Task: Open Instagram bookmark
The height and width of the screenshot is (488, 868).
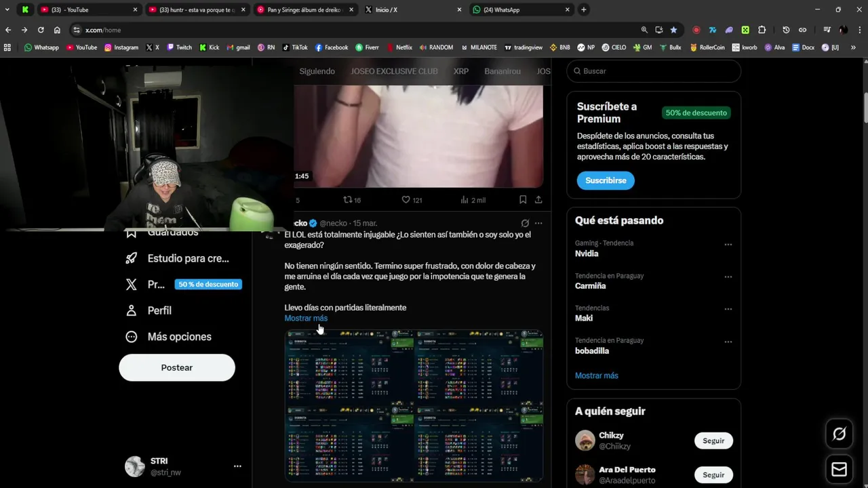Action: coord(121,47)
